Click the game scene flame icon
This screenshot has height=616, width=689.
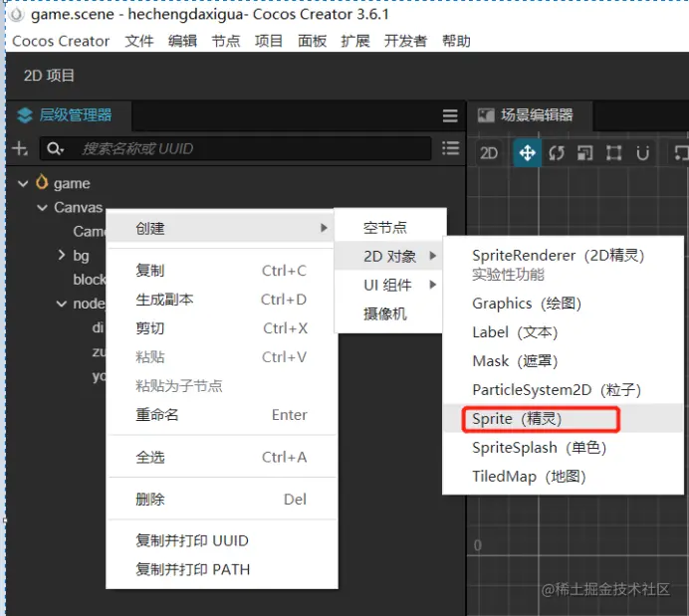(42, 182)
